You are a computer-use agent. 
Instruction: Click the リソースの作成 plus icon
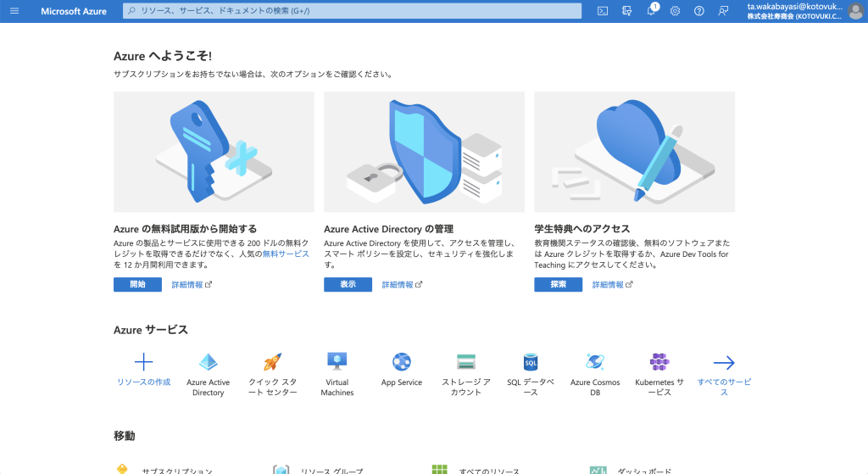(143, 362)
